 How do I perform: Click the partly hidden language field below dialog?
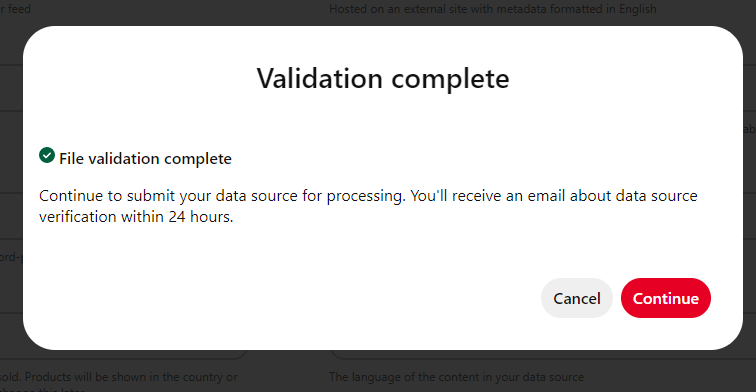[x=543, y=354]
